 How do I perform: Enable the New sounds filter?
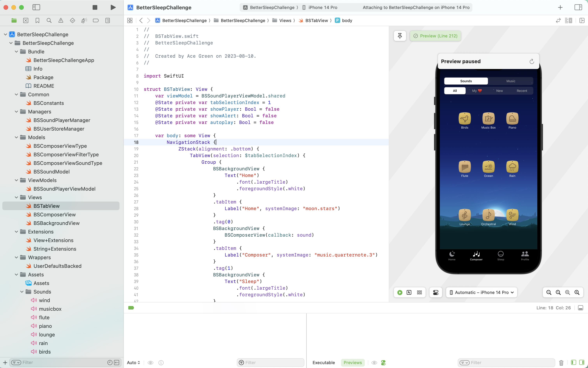499,90
